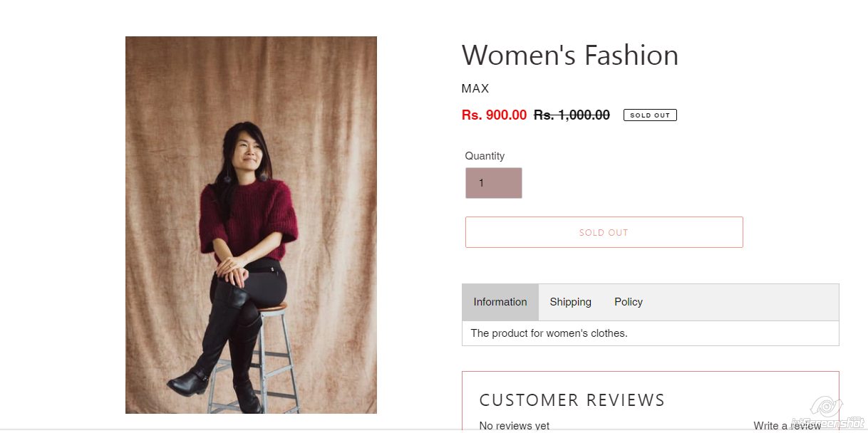This screenshot has height=433, width=868.
Task: Switch to the Information tab
Action: coord(500,302)
